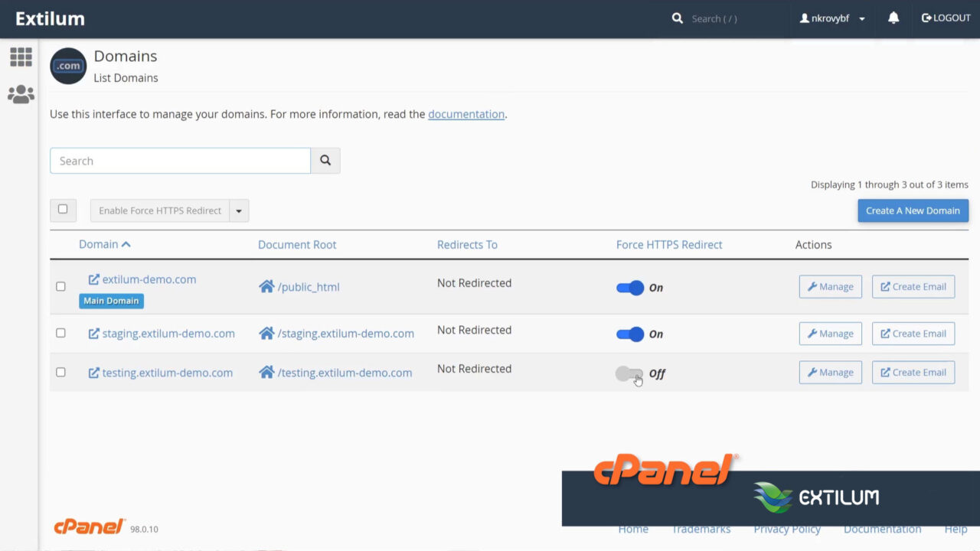Check the checkbox for the staging.extilum-demo.com row
The image size is (980, 551).
(x=60, y=333)
